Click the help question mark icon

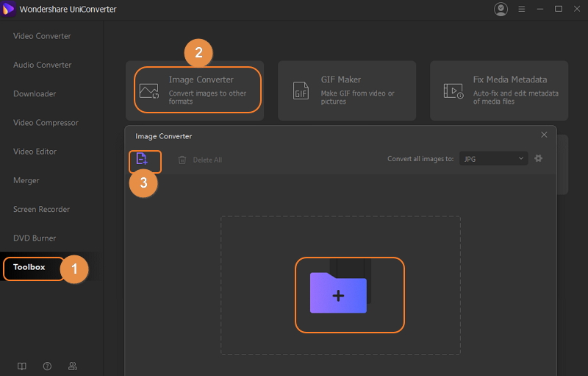(47, 366)
